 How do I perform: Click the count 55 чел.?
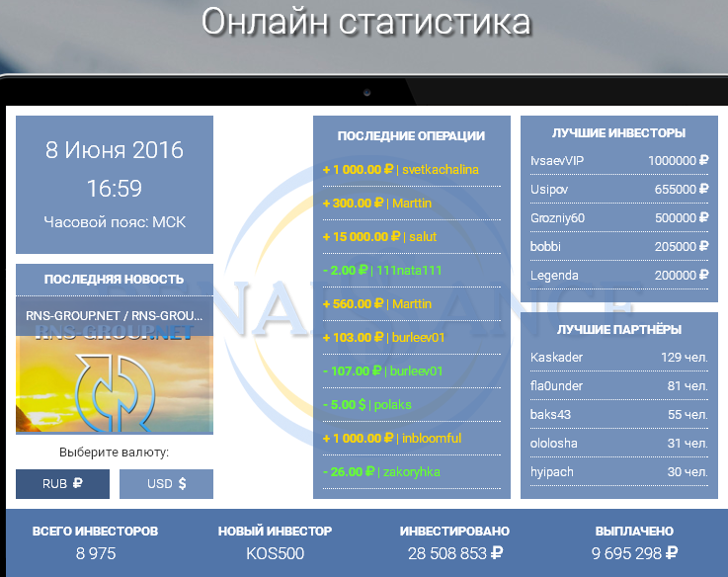688,414
